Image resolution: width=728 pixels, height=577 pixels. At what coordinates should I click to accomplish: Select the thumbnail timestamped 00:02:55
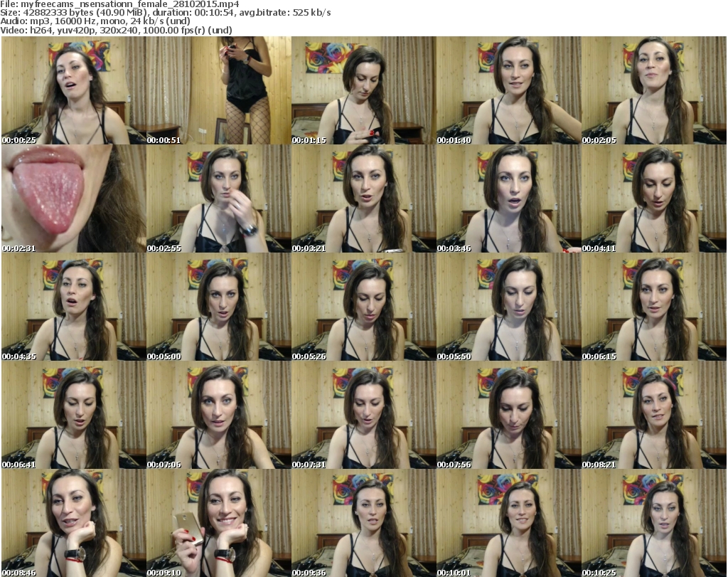(219, 198)
